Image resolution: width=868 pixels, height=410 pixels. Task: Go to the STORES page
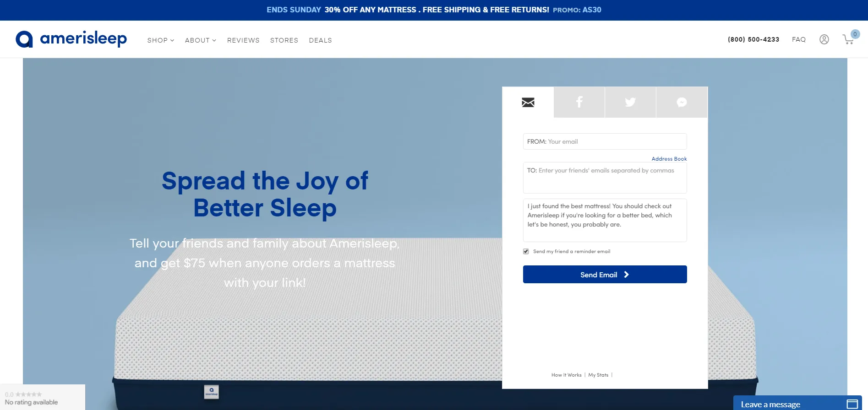click(x=284, y=40)
